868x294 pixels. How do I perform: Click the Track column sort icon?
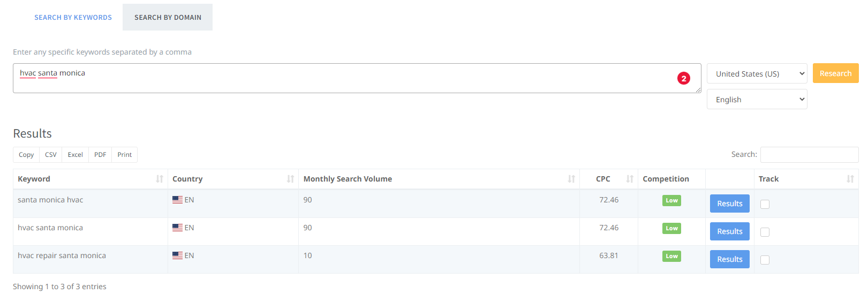[850, 179]
